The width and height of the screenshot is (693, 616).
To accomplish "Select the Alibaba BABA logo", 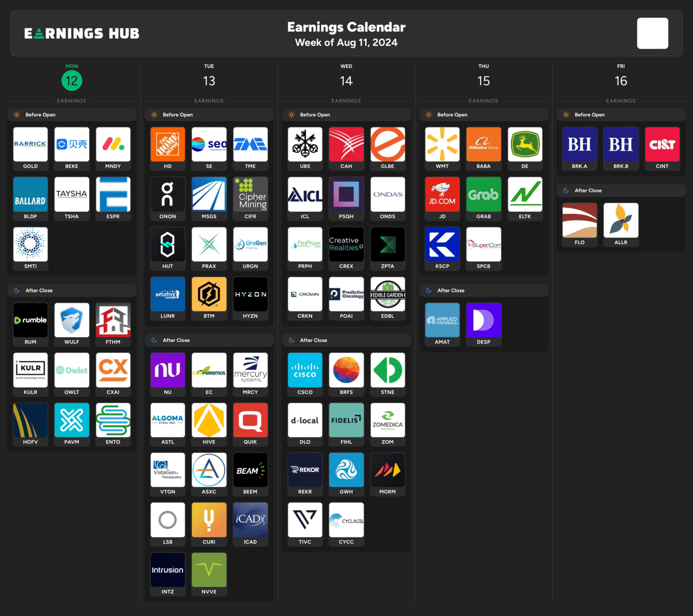I will click(x=484, y=144).
